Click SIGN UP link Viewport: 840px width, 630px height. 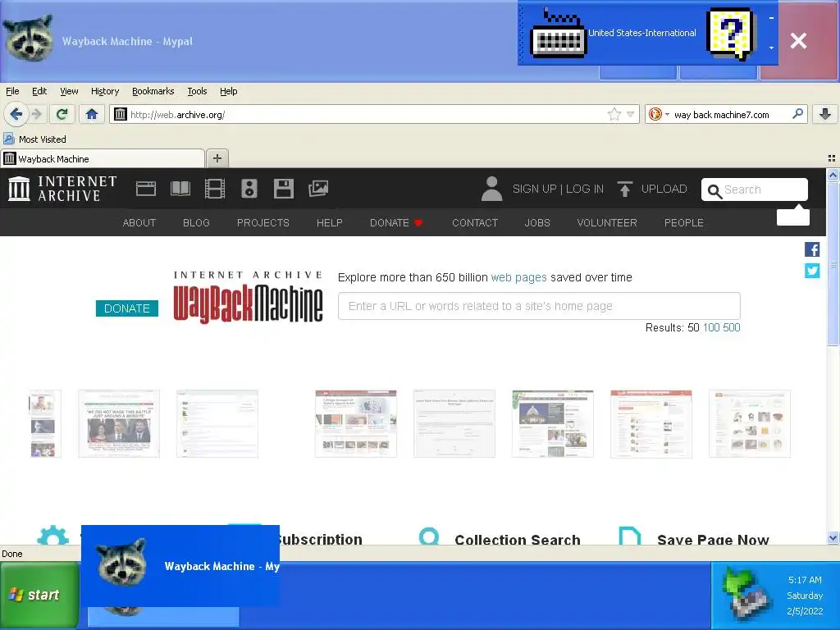point(534,189)
